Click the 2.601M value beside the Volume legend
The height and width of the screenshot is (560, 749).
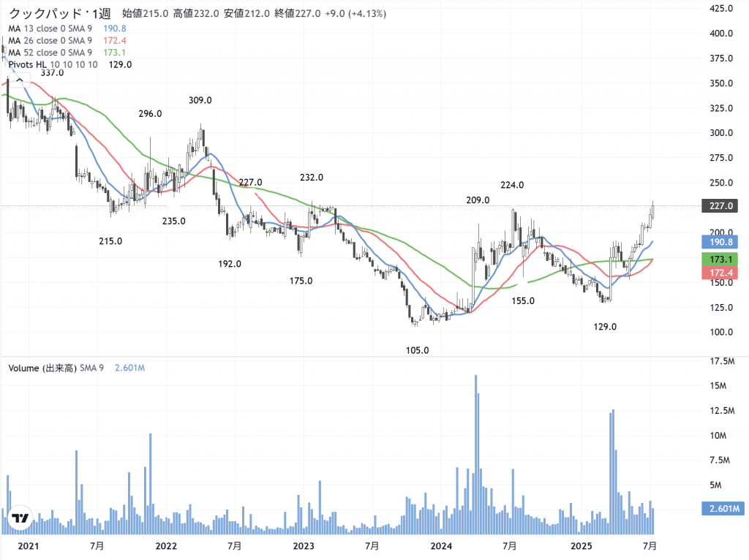click(x=129, y=368)
